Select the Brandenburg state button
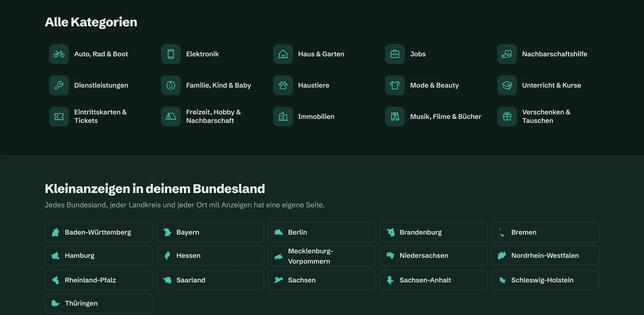This screenshot has width=644, height=315. tap(433, 233)
